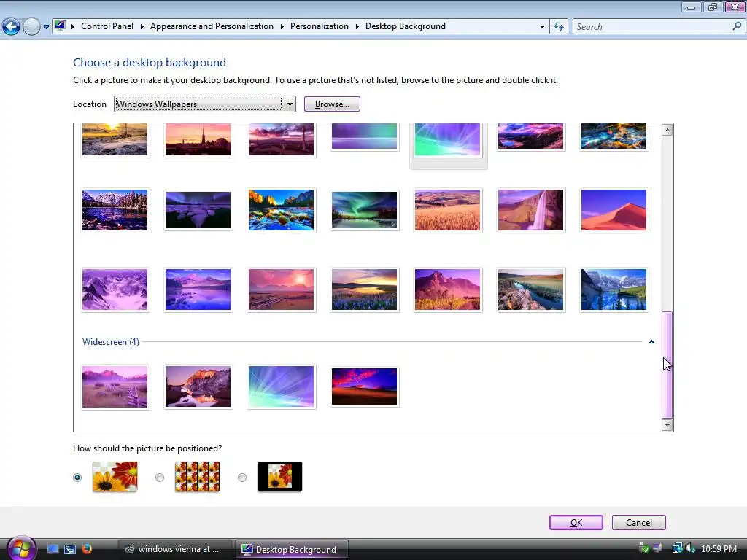Select the green-purple light rays wallpaper
Image resolution: width=747 pixels, height=560 pixels.
(447, 139)
